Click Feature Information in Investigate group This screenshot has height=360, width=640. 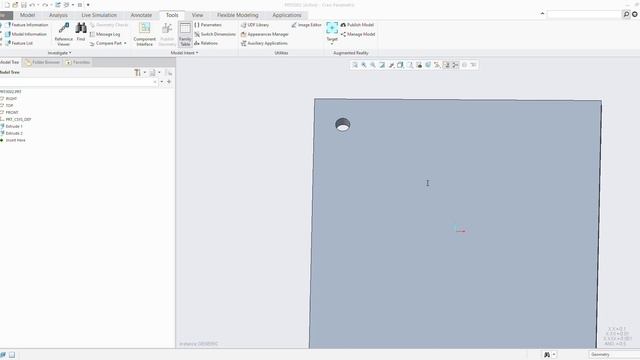(x=27, y=25)
